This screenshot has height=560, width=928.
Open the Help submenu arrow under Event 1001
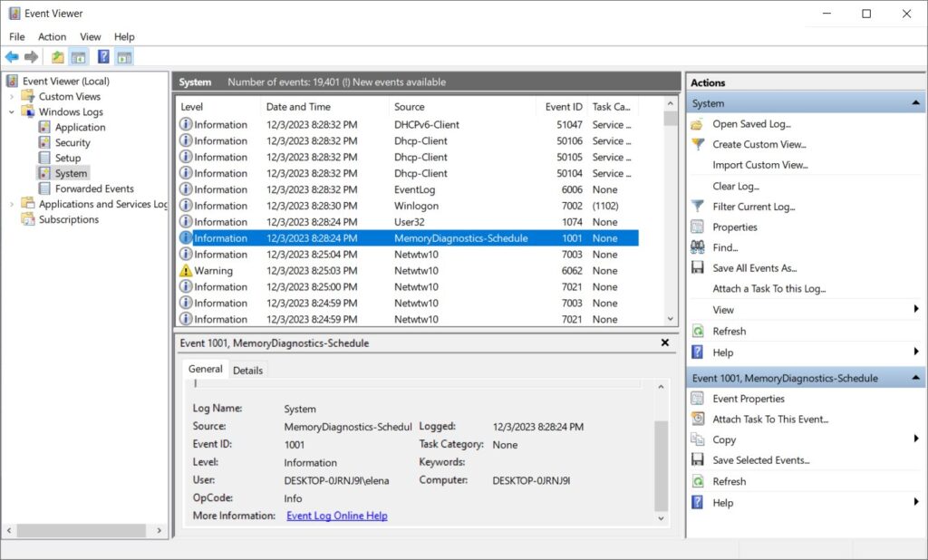(x=916, y=502)
